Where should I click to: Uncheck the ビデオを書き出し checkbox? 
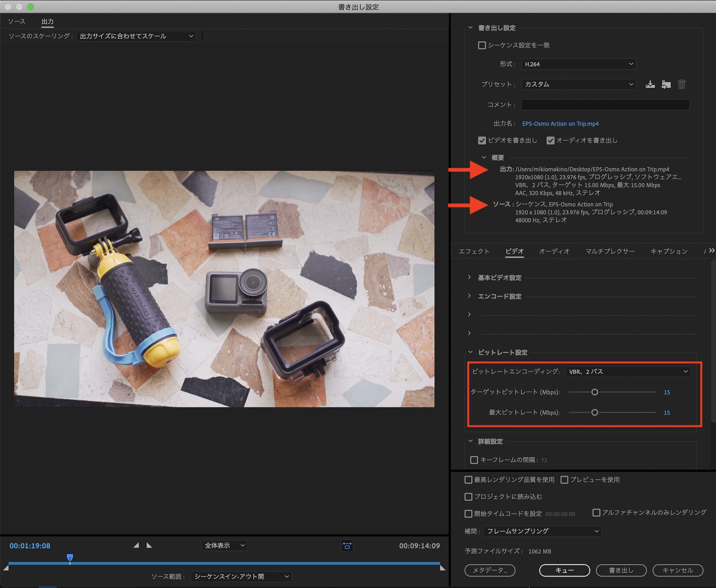coord(482,140)
